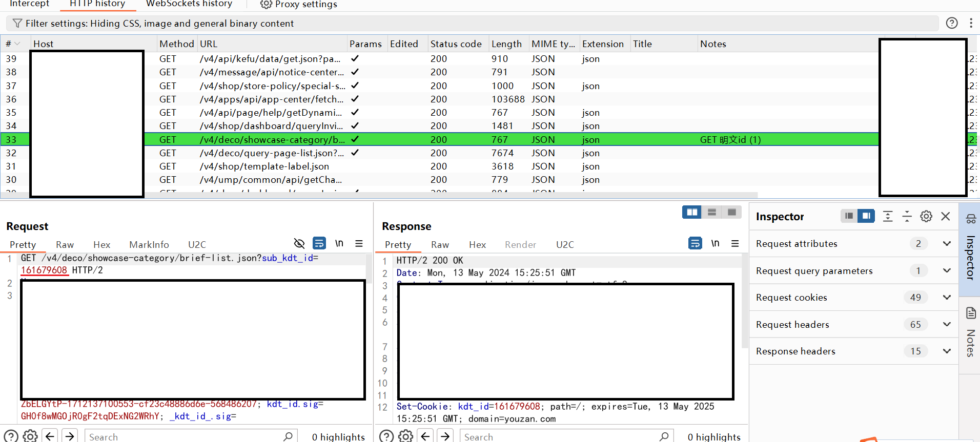The width and height of the screenshot is (980, 442).
Task: Open the filter settings funnel icon
Action: click(17, 24)
